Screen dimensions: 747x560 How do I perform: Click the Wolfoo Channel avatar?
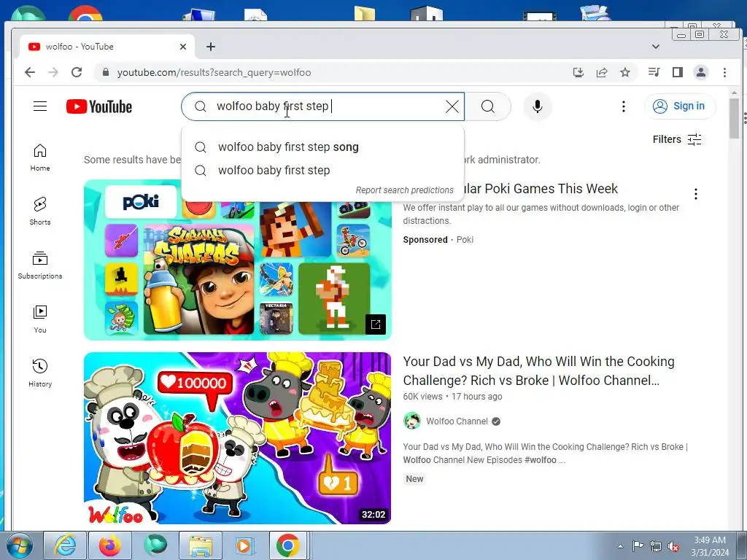point(412,421)
